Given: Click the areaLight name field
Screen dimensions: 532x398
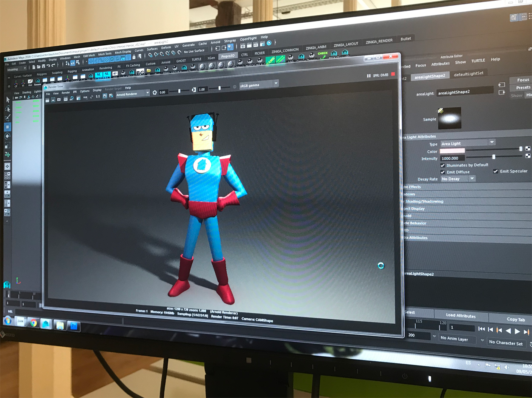Looking at the screenshot, I should pyautogui.click(x=465, y=92).
